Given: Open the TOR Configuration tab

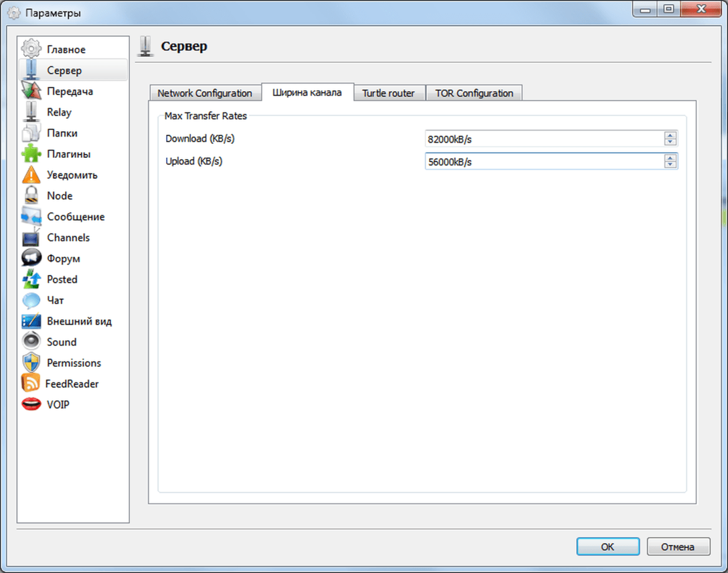Looking at the screenshot, I should (x=474, y=93).
